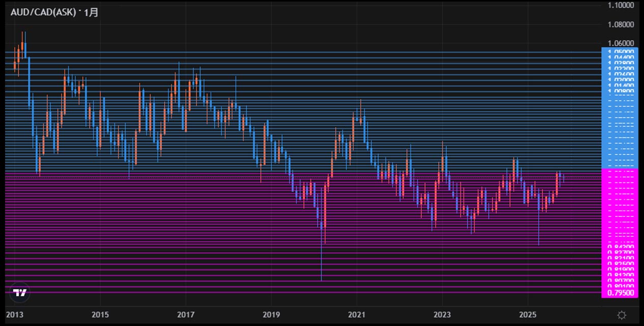Open chart settings gear icon
The height and width of the screenshot is (326, 644).
click(x=621, y=315)
